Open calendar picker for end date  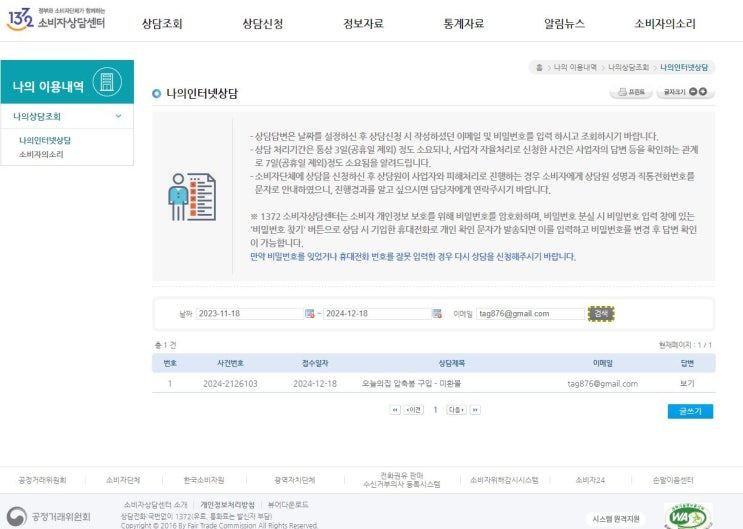437,313
